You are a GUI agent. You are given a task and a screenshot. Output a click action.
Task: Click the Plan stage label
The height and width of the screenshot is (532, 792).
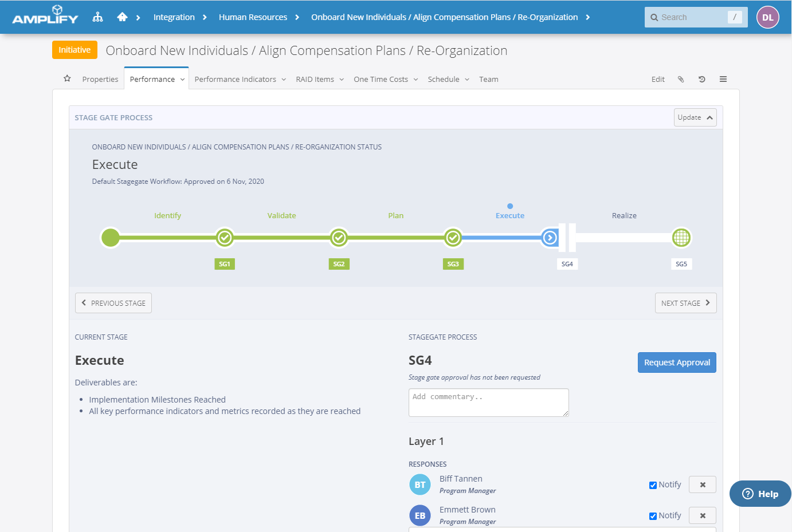(x=395, y=215)
